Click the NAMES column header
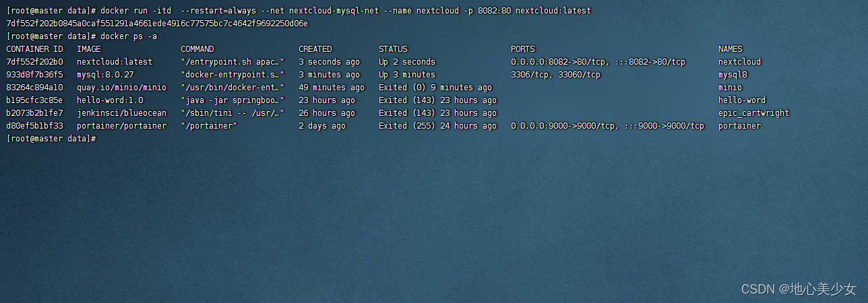 pyautogui.click(x=731, y=49)
